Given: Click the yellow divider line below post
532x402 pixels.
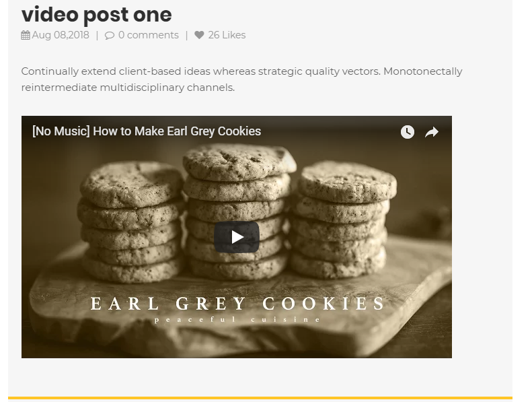Looking at the screenshot, I should point(260,397).
